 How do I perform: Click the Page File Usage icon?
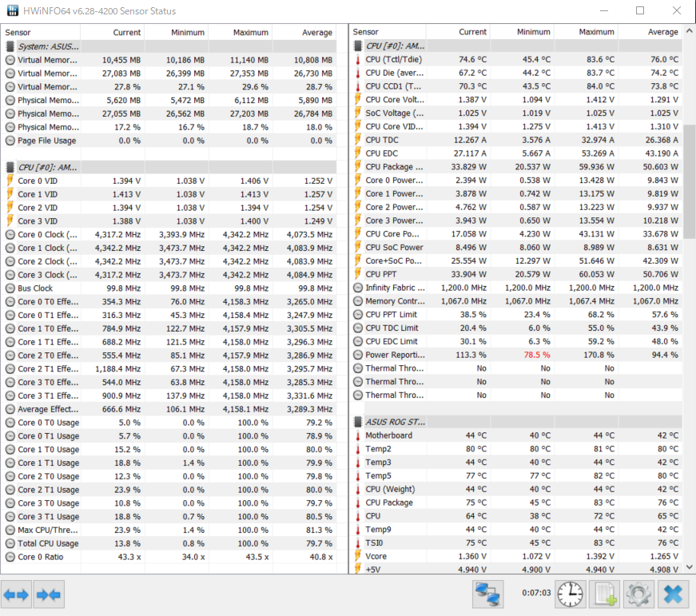pos(10,141)
